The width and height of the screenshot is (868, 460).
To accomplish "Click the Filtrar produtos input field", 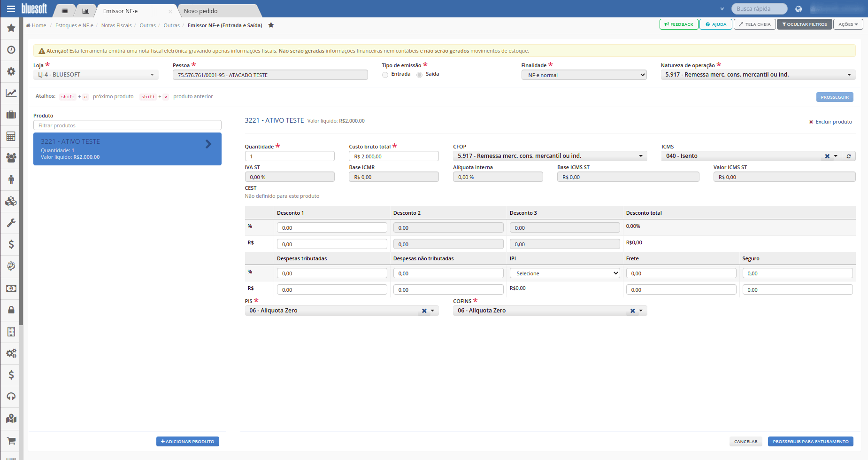I will click(127, 125).
